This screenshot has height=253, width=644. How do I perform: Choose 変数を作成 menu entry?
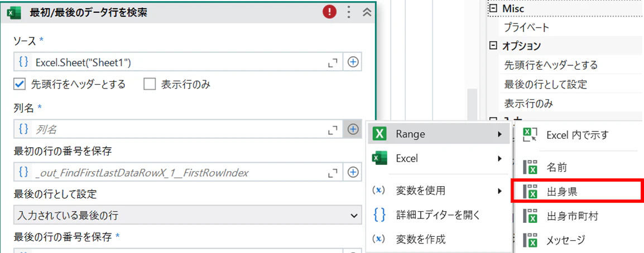coord(438,239)
